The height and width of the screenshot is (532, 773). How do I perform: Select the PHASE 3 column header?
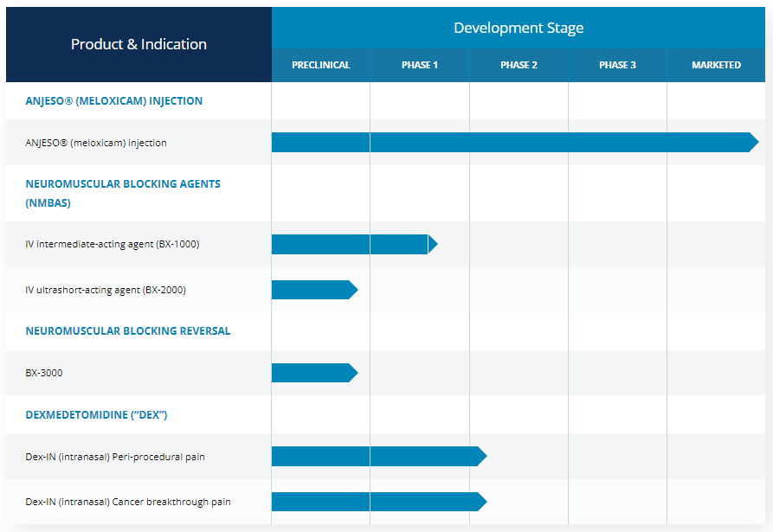tap(617, 65)
